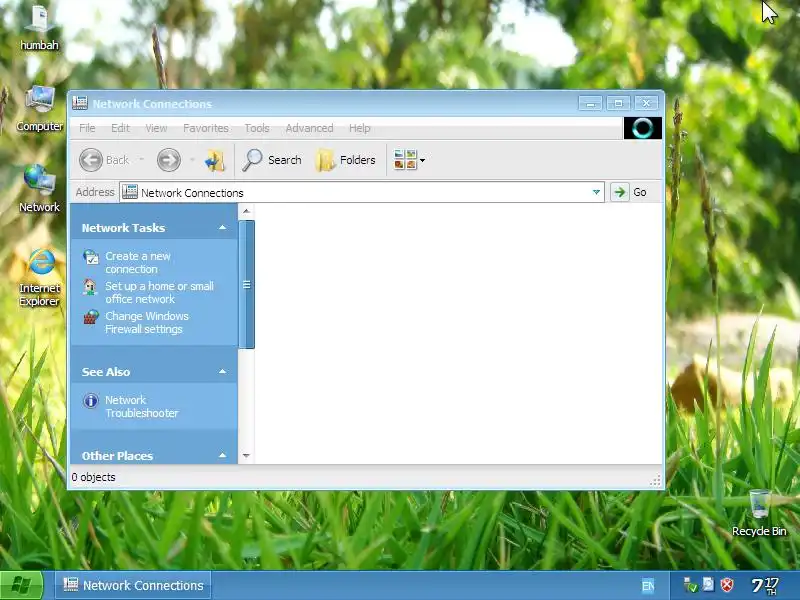Collapse the Network Tasks section

pos(222,228)
